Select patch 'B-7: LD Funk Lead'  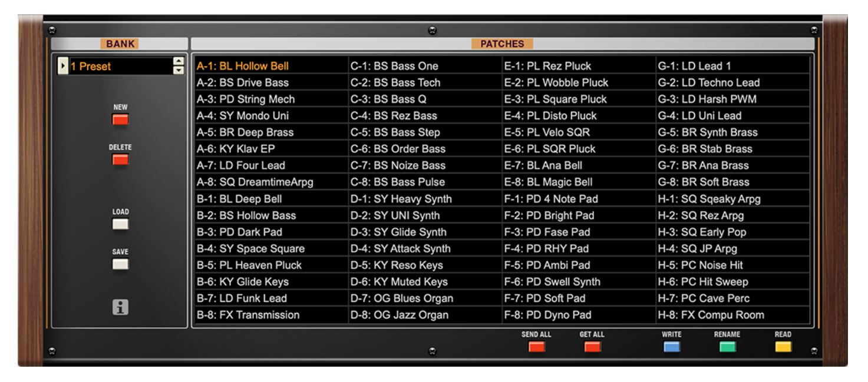coord(272,298)
